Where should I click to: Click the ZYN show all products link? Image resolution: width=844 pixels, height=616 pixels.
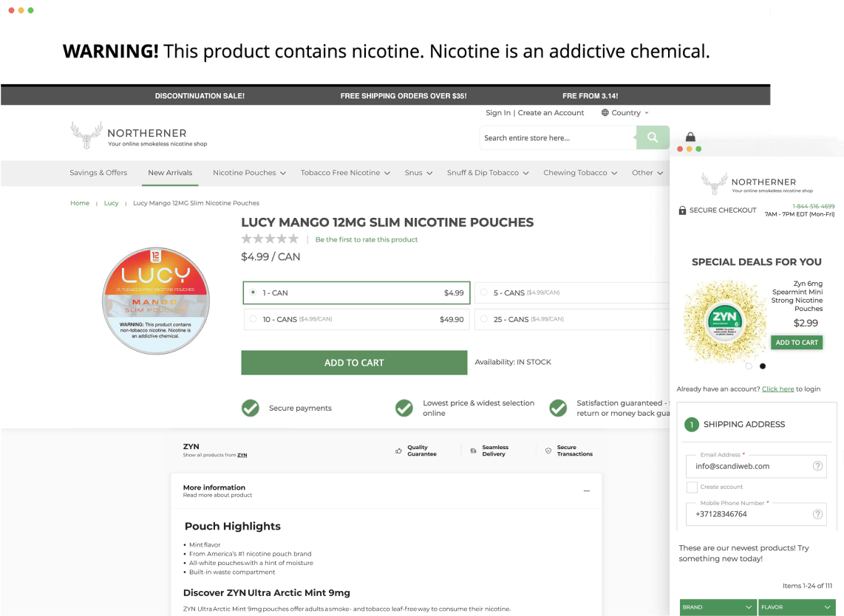242,455
